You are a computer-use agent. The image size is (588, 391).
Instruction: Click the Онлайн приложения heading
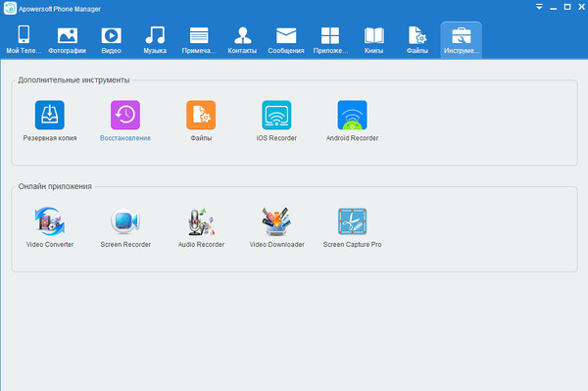coord(55,186)
